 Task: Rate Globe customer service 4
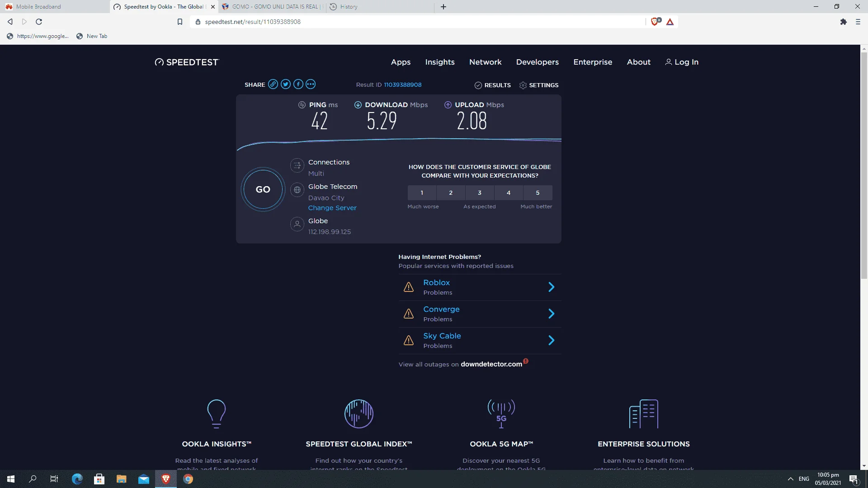pos(509,193)
